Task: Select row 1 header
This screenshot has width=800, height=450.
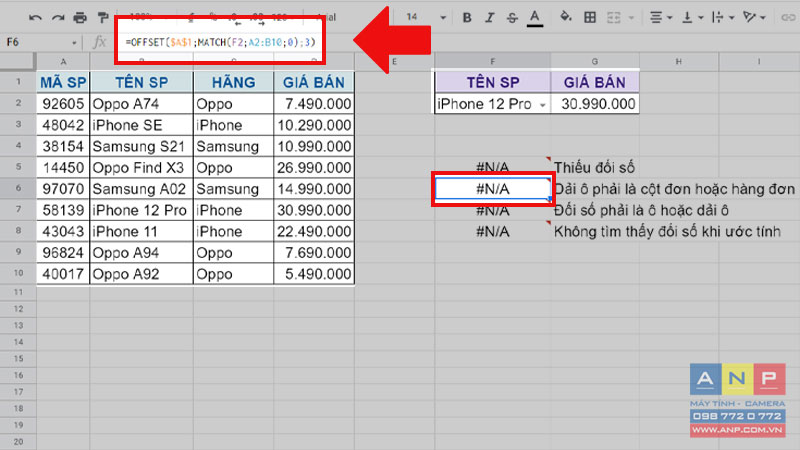Action: [x=18, y=82]
